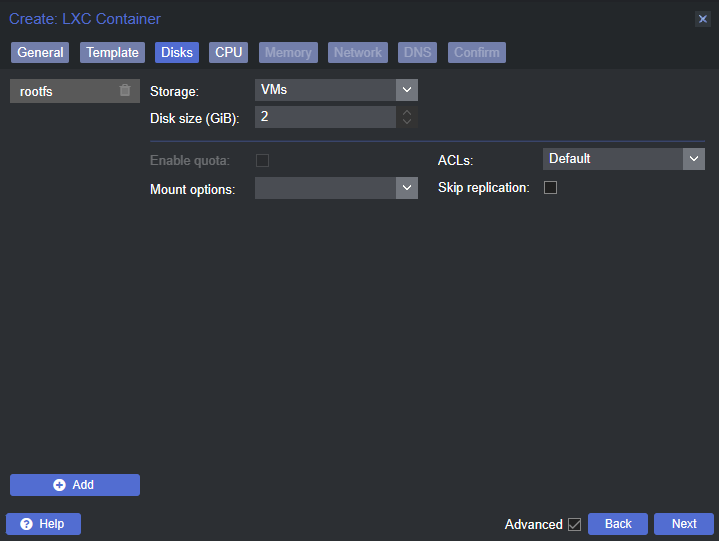Switch to the General tab
719x541 pixels.
coord(40,52)
